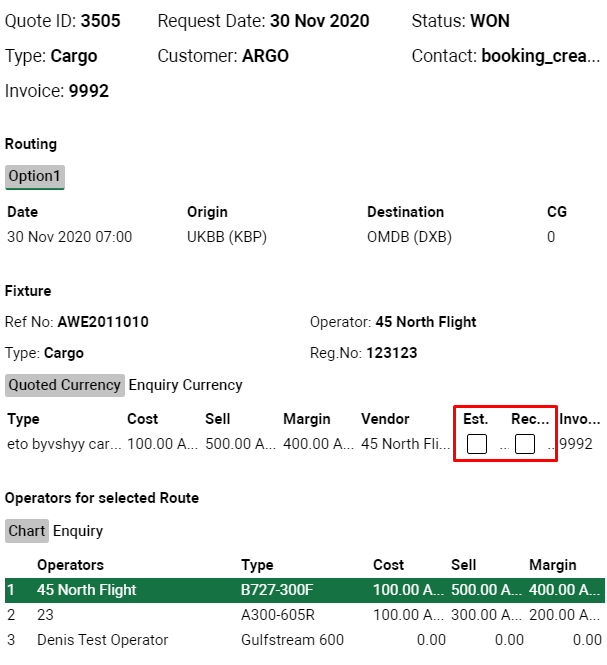607x665 pixels.
Task: Switch to the Enquiry Currency tab
Action: coord(185,385)
